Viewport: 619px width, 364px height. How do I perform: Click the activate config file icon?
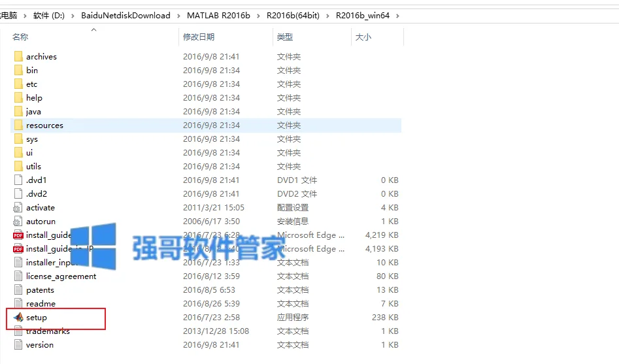pos(18,208)
